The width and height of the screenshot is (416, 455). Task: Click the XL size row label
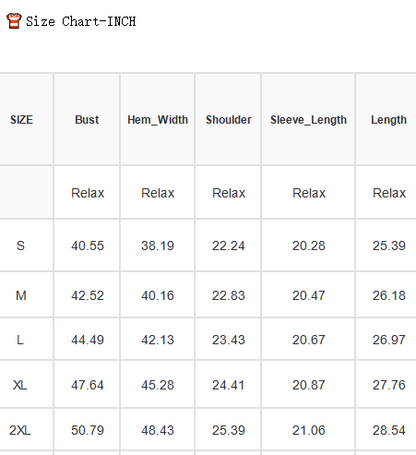pos(20,385)
